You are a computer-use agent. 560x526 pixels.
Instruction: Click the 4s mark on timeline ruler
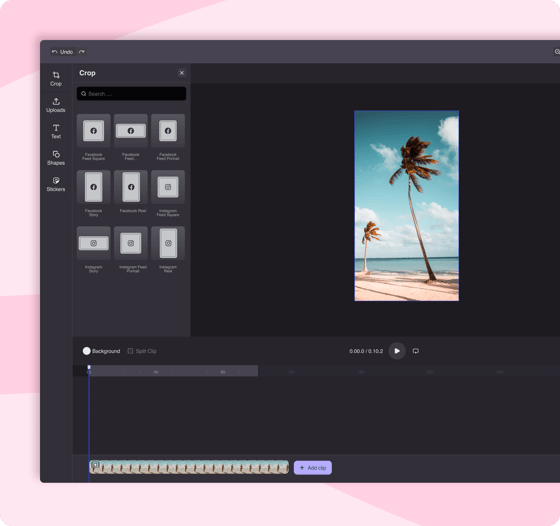[156, 372]
